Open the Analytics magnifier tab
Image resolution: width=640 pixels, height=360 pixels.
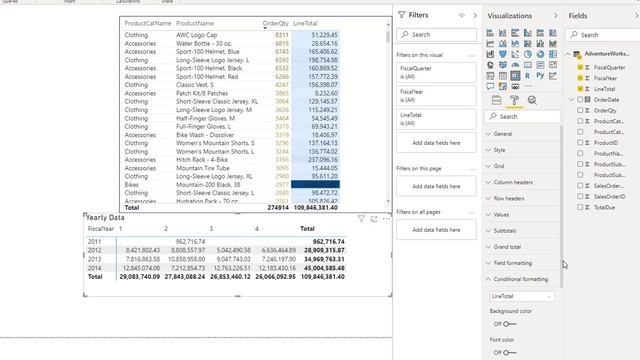tap(532, 100)
